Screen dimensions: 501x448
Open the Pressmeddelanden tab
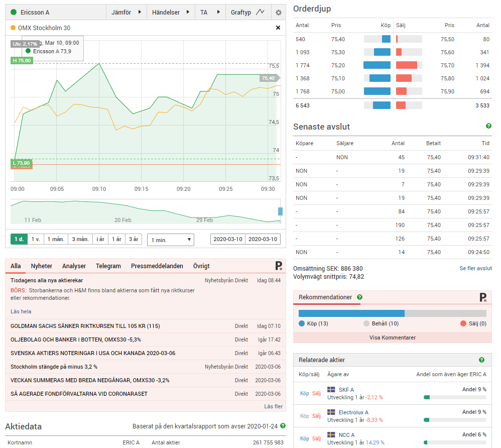[x=157, y=266]
